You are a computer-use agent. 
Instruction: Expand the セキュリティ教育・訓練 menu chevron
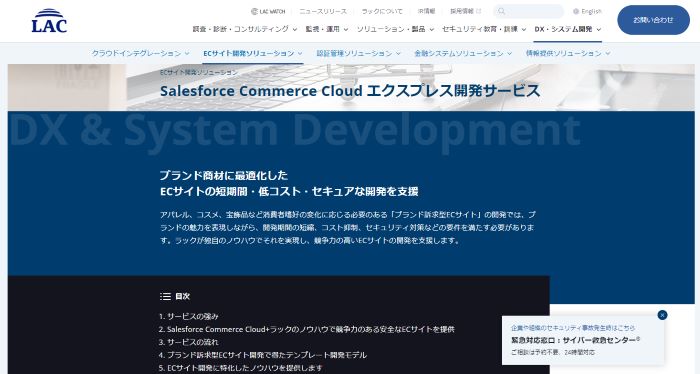click(x=524, y=29)
